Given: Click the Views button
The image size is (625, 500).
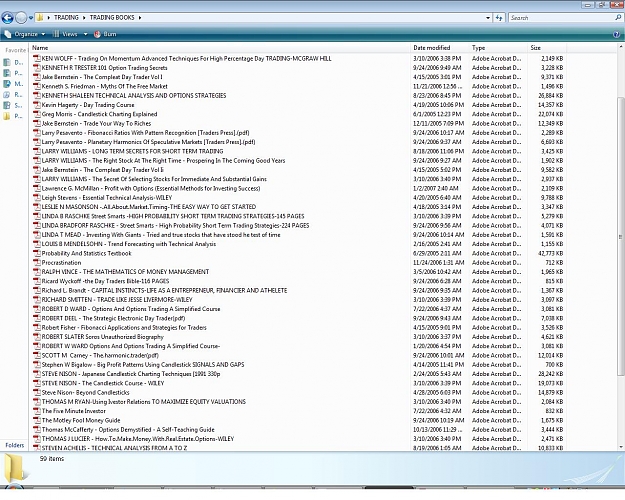Looking at the screenshot, I should point(66,34).
